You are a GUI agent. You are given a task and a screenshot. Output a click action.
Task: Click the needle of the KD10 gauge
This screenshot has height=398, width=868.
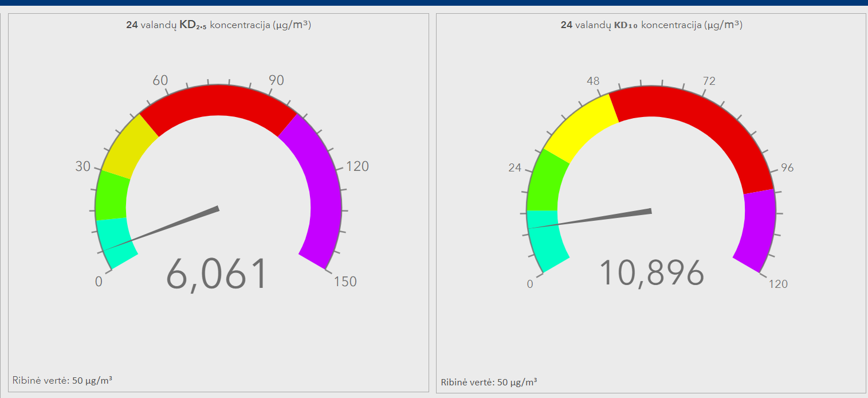[607, 217]
